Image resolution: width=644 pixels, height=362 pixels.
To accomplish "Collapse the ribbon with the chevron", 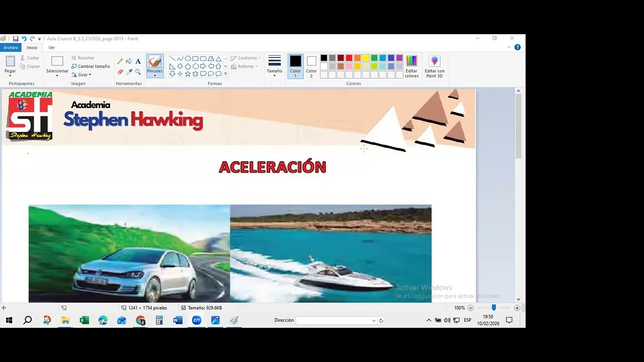I will (x=509, y=47).
